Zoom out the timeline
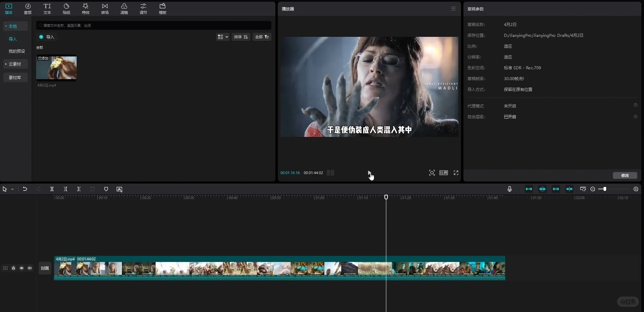Screen dimensions: 644x312 (x=593, y=189)
